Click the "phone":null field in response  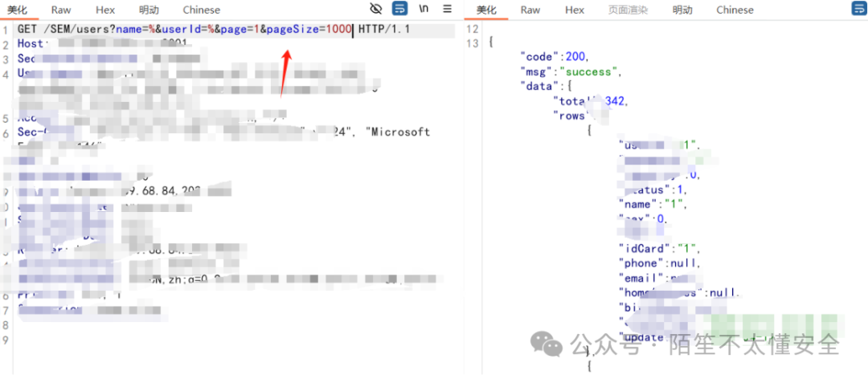click(660, 263)
